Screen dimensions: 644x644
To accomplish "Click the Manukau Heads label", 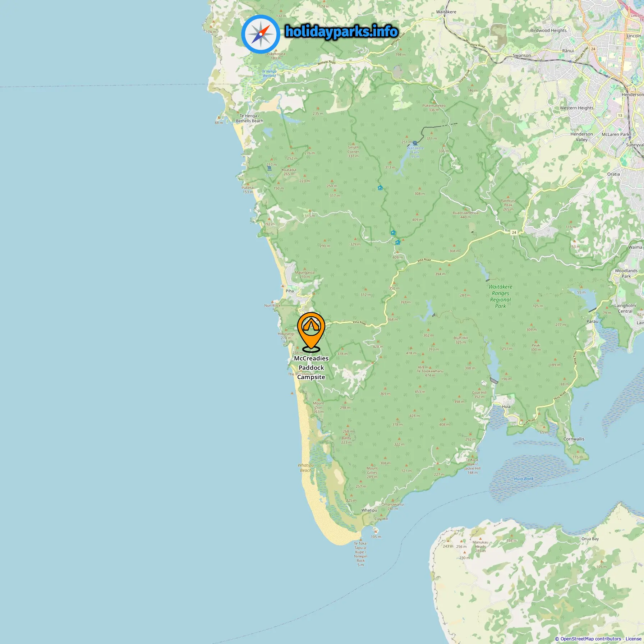I will (480, 546).
